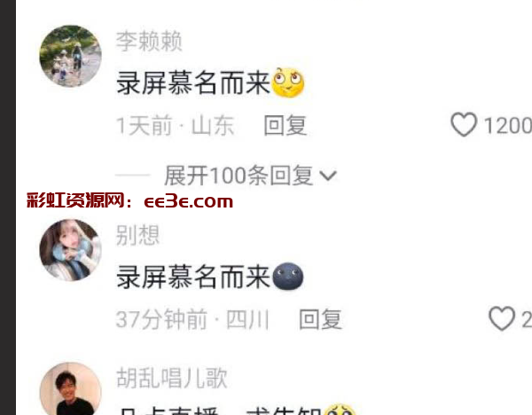The image size is (532, 415).
Task: Click the 1天前 · 山东 timestamp
Action: (175, 126)
